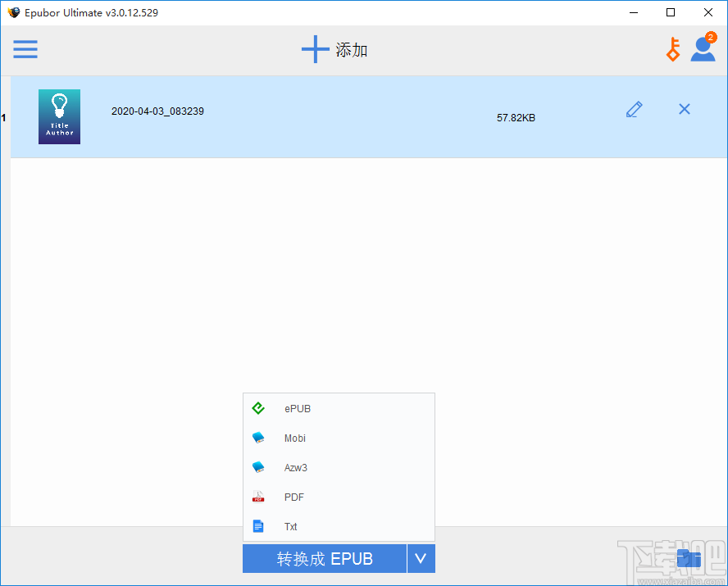
Task: Select Azw3 as output format
Action: pos(295,467)
